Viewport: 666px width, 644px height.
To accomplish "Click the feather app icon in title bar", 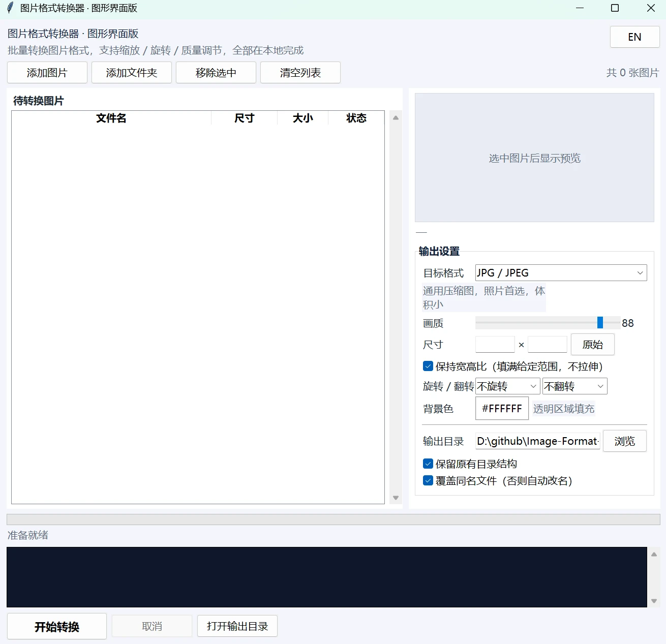I will coord(10,8).
